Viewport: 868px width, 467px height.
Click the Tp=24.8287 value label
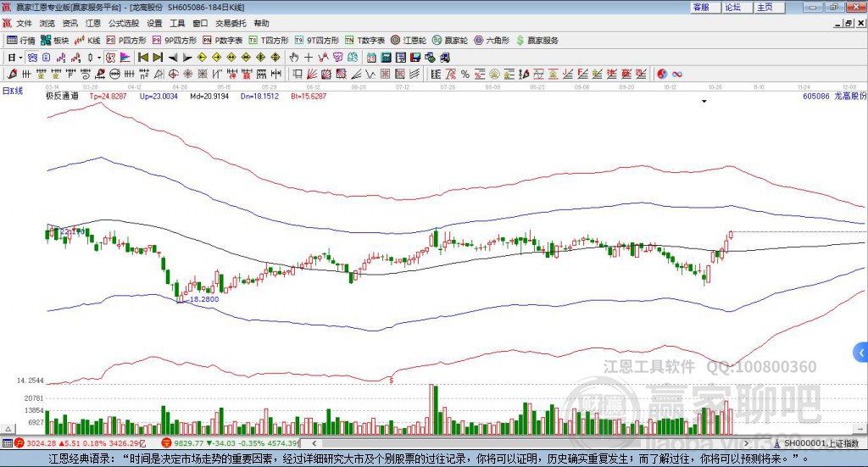pyautogui.click(x=108, y=96)
